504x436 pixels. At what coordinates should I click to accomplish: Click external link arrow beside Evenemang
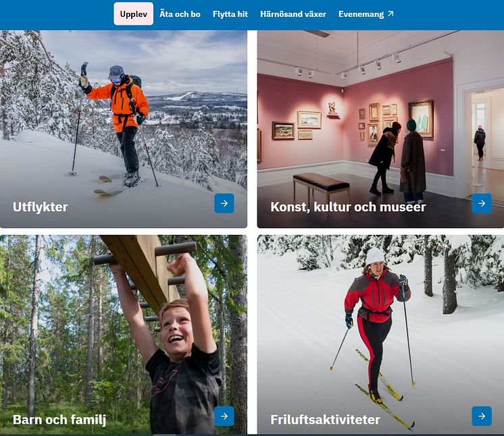coord(390,13)
